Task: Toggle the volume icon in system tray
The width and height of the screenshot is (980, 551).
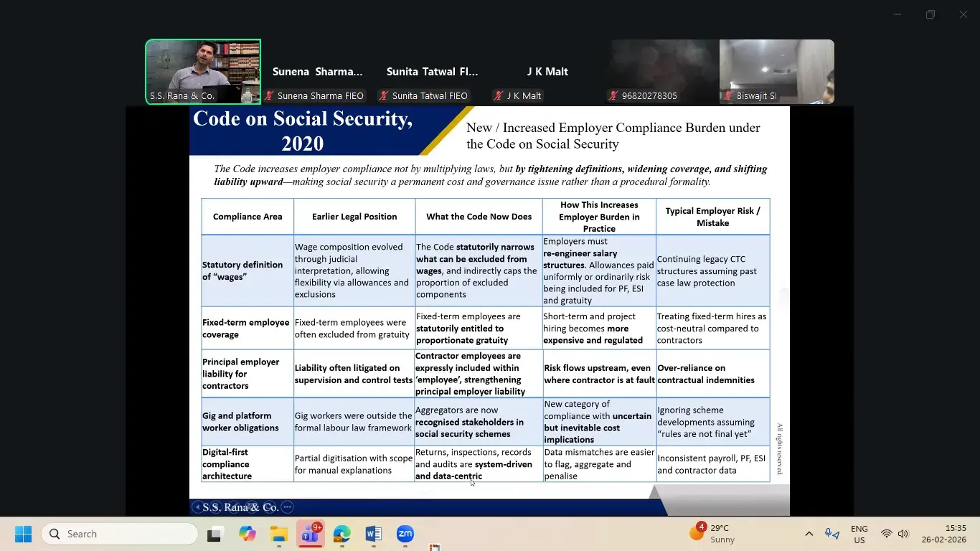Action: (x=903, y=534)
